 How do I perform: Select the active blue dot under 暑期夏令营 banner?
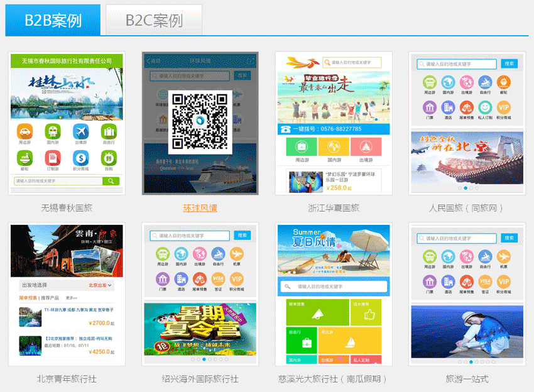(204, 359)
